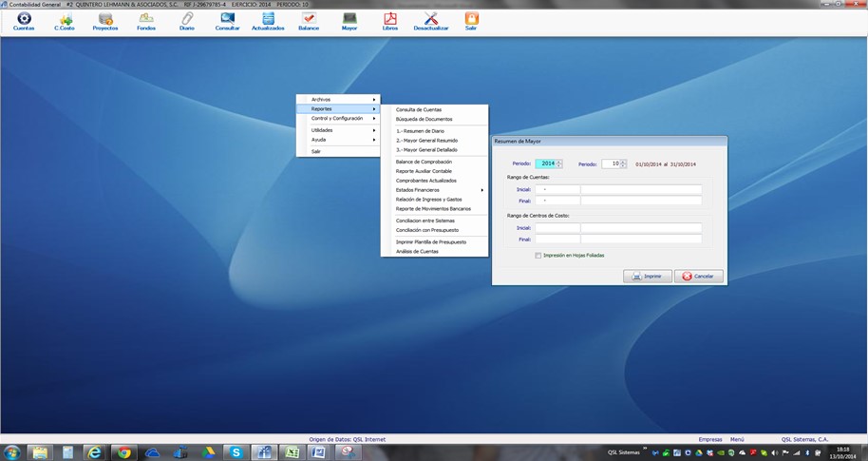Select the Reportes menu entry
868x461 pixels.
[x=338, y=109]
